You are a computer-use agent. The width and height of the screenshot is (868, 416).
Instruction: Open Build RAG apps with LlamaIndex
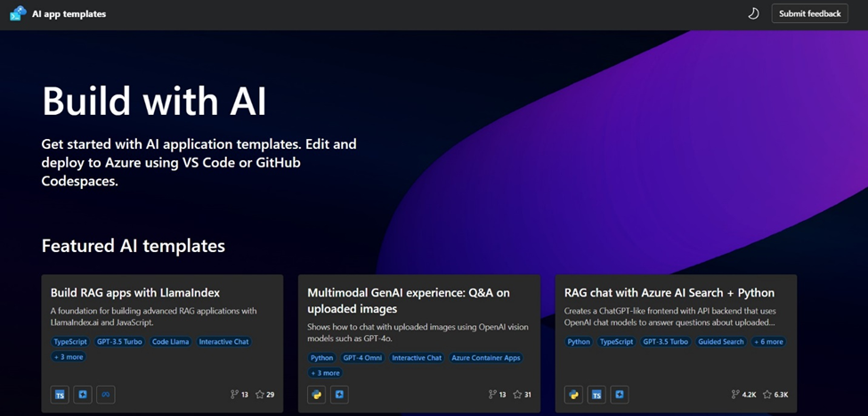[135, 292]
